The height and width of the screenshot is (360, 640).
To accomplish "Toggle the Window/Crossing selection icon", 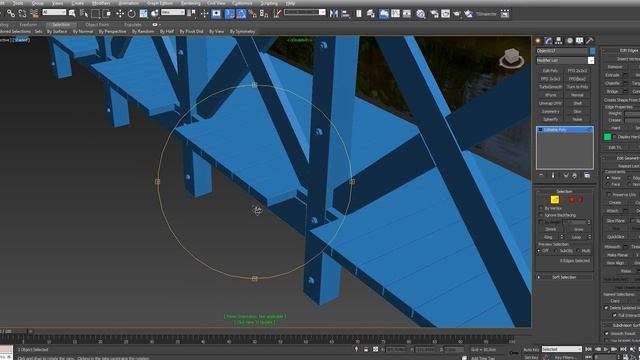I will coord(107,13).
